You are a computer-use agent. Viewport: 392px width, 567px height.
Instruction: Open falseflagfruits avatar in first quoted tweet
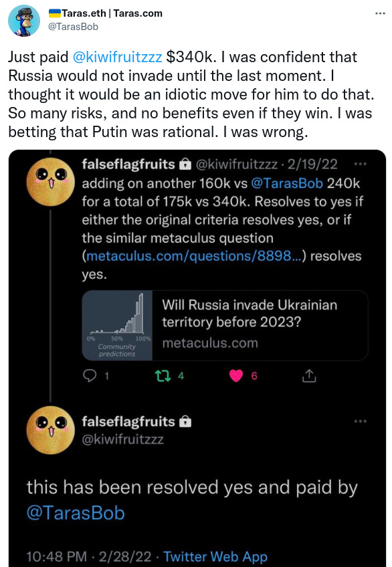click(51, 182)
